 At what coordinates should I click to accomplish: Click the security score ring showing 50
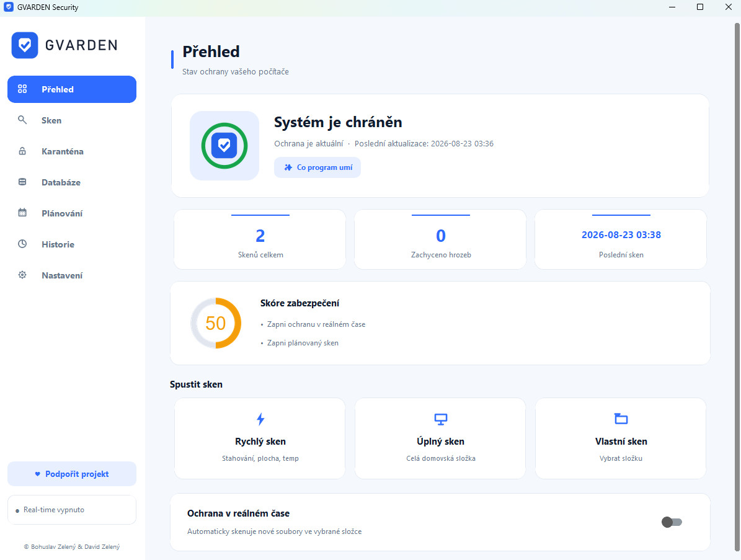tap(216, 323)
